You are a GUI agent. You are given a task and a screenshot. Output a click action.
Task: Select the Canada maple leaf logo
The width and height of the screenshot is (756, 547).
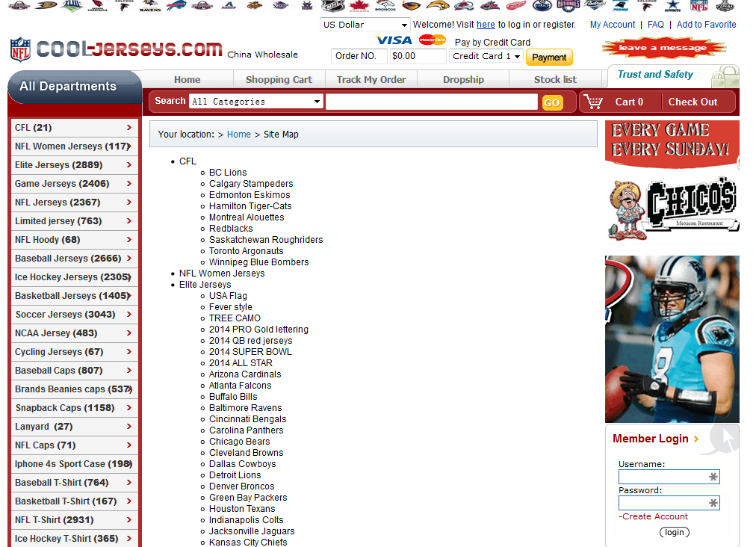click(359, 5)
